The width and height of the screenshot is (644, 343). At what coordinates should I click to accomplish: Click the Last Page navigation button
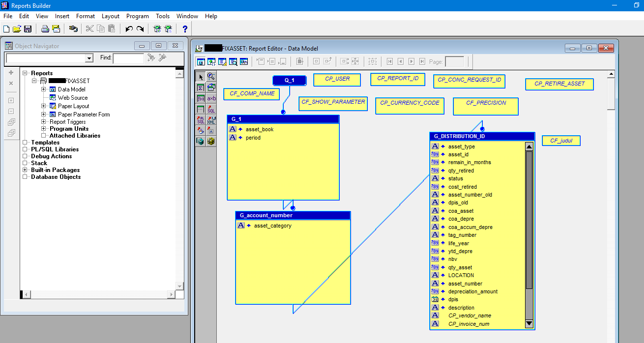coord(422,61)
